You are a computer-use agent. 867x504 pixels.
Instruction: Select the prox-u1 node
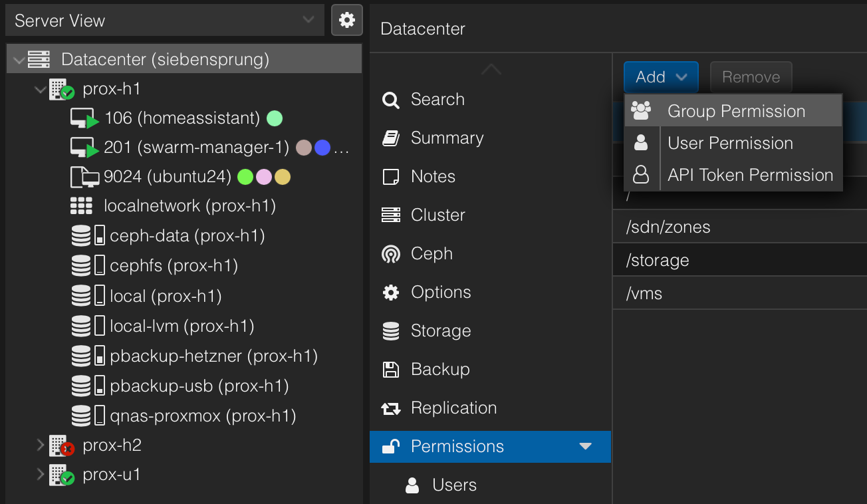click(184, 475)
